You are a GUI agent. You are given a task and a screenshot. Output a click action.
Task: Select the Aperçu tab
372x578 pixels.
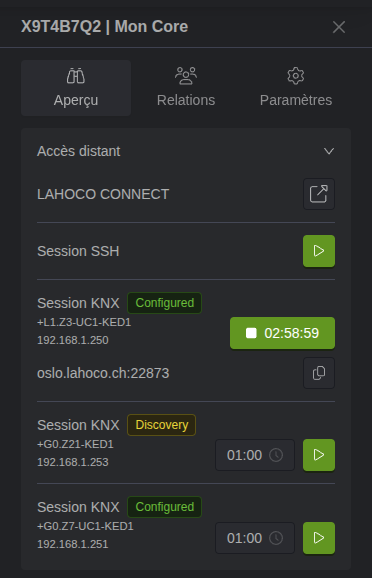click(76, 88)
